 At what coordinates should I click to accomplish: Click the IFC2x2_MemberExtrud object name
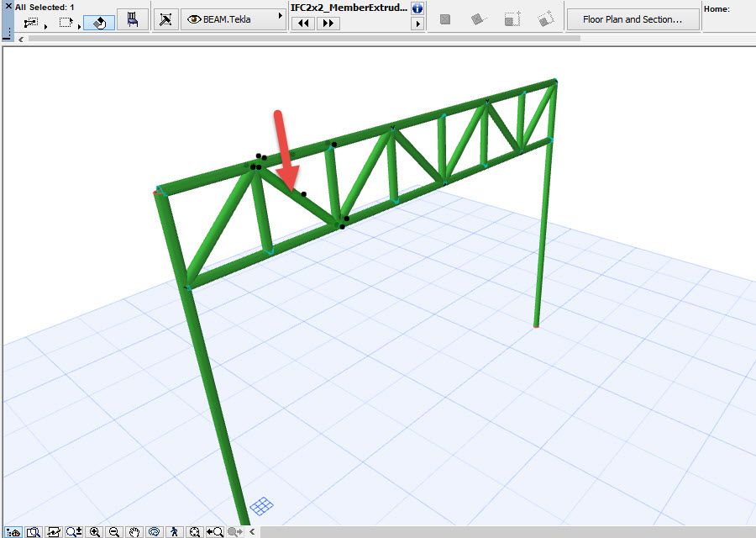(349, 8)
